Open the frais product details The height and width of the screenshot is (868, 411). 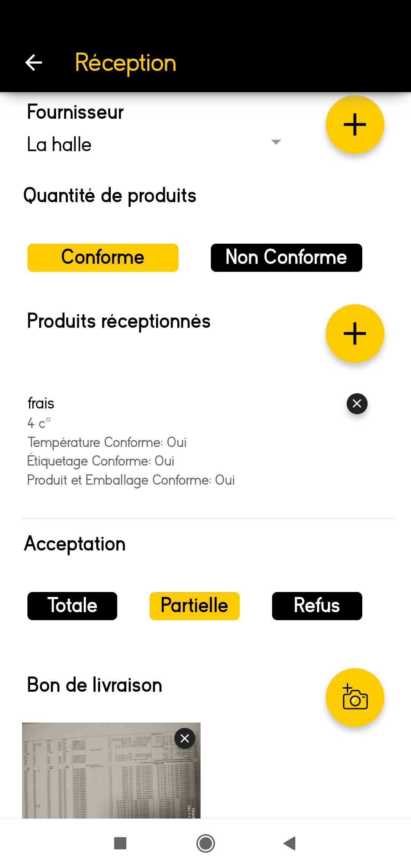click(x=41, y=403)
